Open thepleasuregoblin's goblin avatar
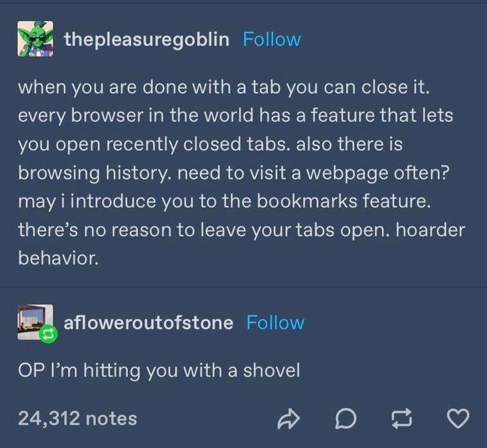 pyautogui.click(x=35, y=39)
